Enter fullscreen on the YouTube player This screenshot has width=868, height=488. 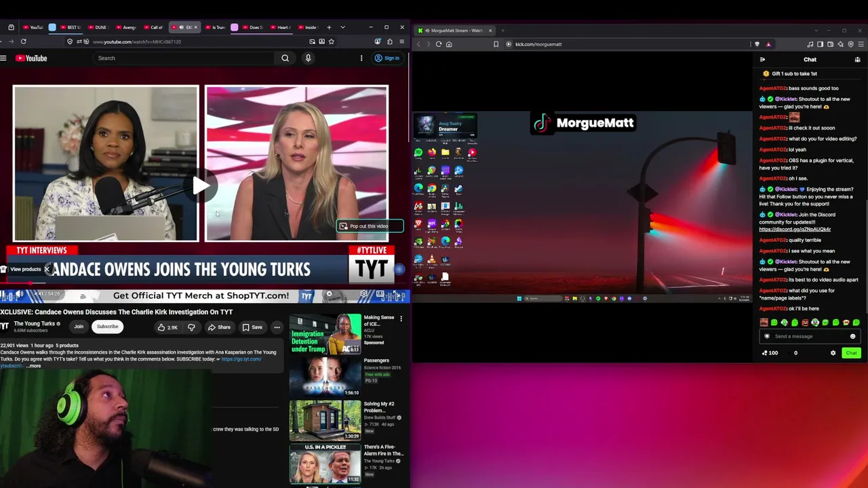pos(397,295)
